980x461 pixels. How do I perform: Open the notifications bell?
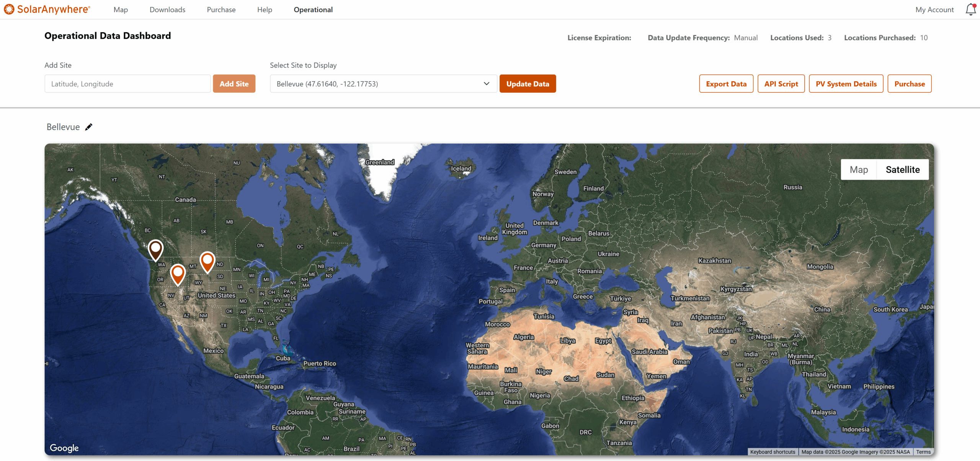pyautogui.click(x=970, y=9)
